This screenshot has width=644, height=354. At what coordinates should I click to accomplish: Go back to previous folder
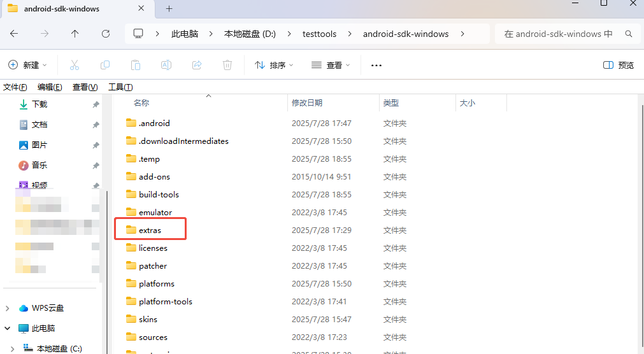[14, 34]
